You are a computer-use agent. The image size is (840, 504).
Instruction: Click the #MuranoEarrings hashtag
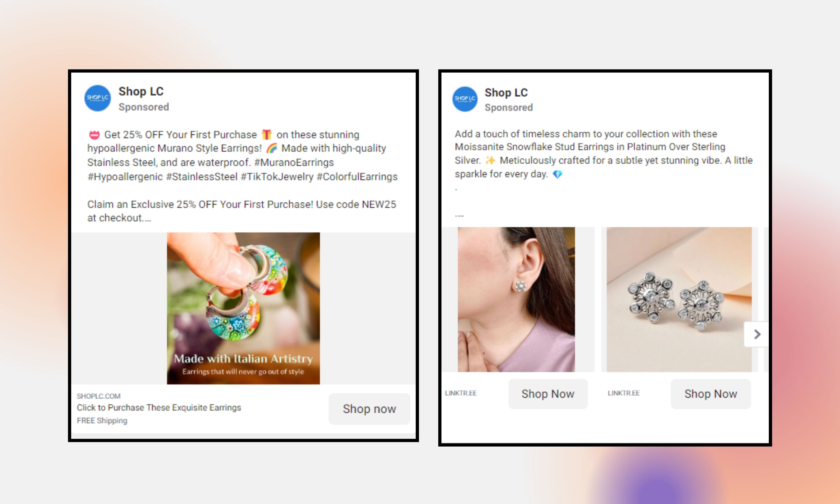pos(294,162)
